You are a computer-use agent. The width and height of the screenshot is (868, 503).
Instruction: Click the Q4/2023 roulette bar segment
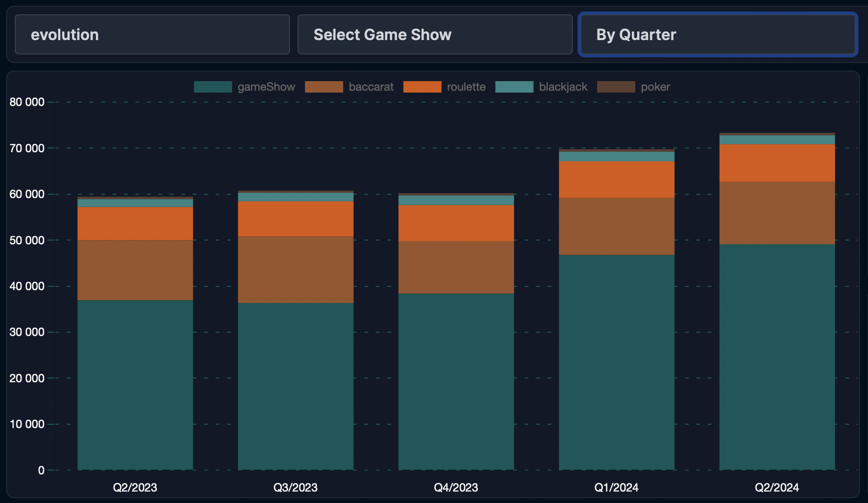point(456,223)
